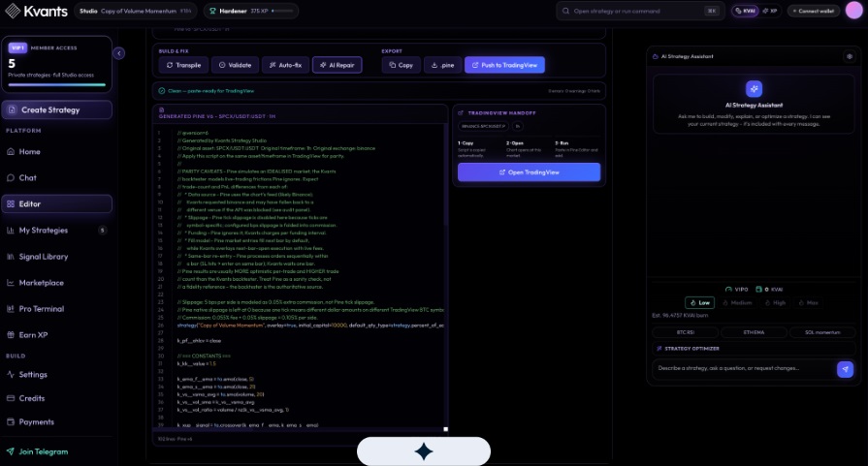
Task: Click the Open TradingView button
Action: 529,171
